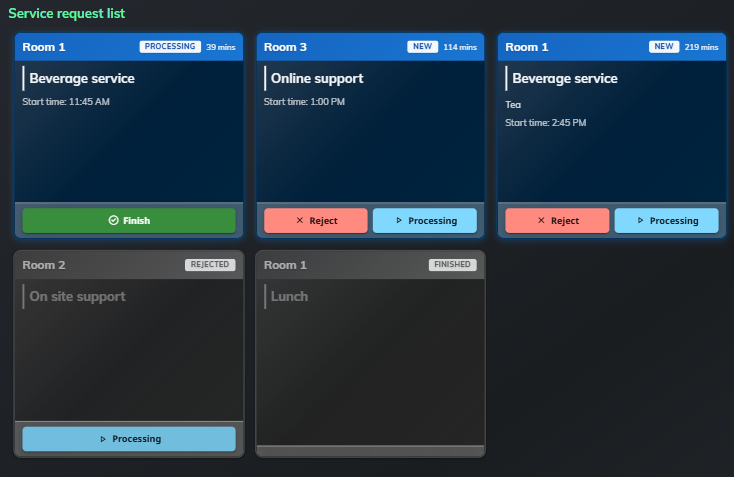Click the 114 mins timer label

pyautogui.click(x=460, y=46)
